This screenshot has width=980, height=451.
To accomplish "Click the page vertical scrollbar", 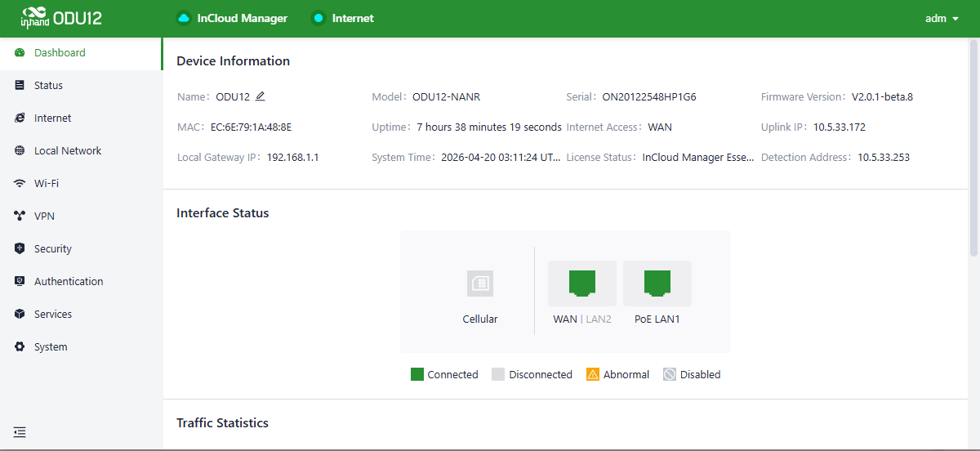I will pyautogui.click(x=973, y=147).
